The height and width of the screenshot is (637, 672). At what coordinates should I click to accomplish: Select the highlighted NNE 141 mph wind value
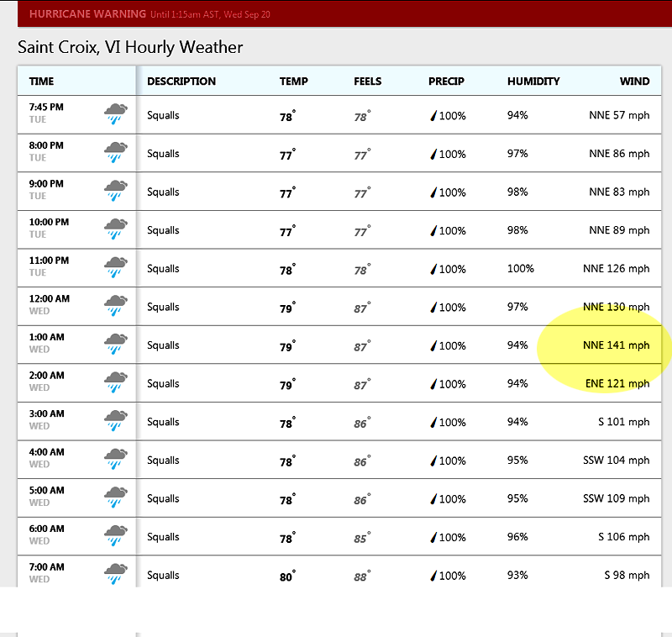(617, 345)
